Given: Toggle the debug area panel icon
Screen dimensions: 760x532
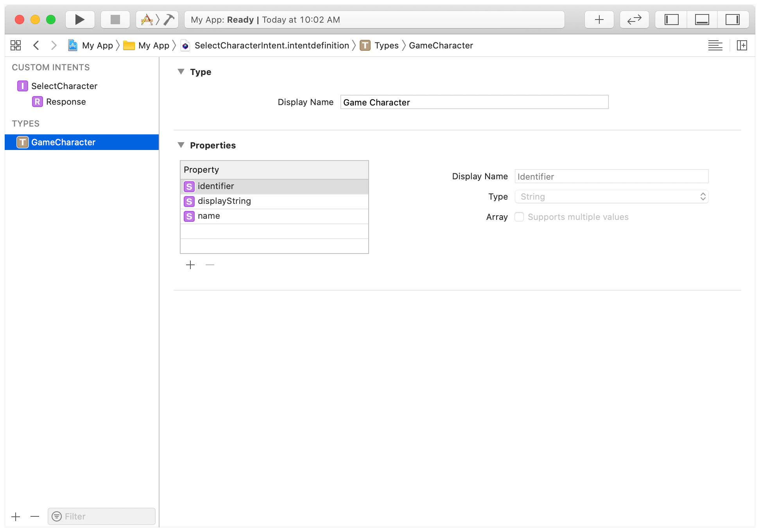Looking at the screenshot, I should coord(702,20).
